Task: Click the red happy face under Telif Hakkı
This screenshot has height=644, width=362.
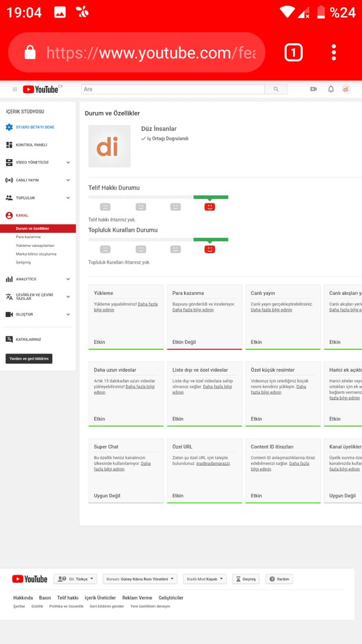Action: coord(210,207)
